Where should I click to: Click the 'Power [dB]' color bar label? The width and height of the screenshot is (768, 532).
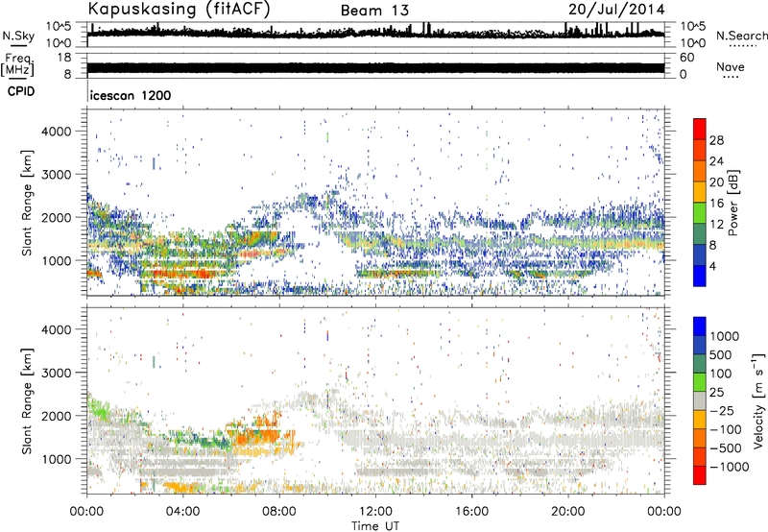(x=732, y=203)
